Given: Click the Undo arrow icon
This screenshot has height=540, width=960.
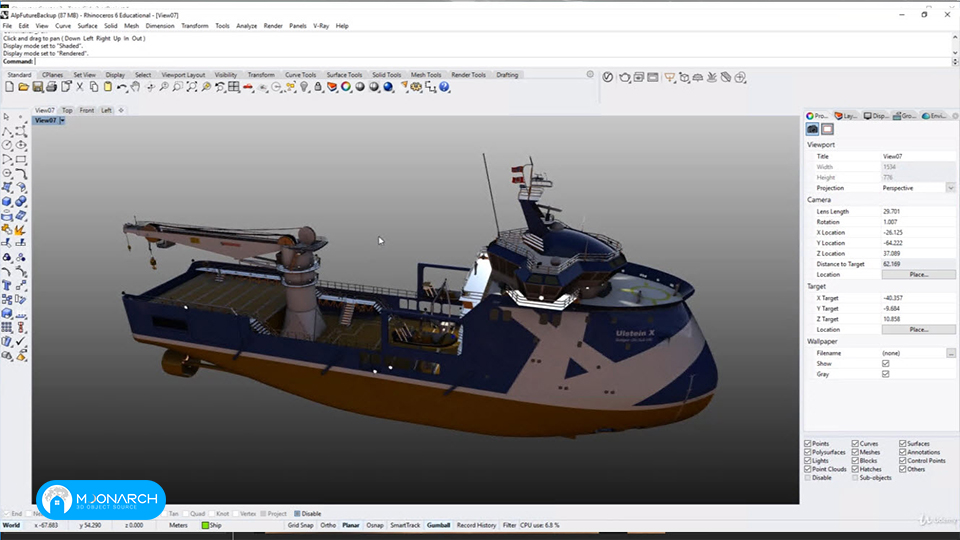Looking at the screenshot, I should pos(122,88).
